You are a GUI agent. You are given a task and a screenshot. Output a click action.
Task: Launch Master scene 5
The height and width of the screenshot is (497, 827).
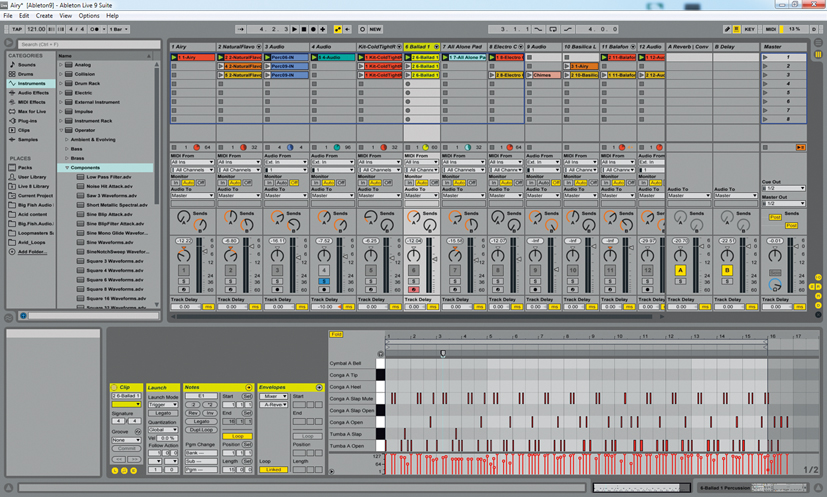766,92
